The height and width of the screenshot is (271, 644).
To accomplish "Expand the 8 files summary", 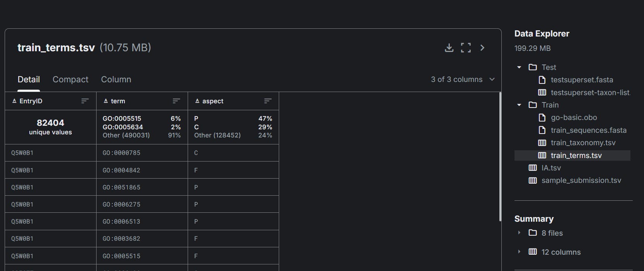I will pos(519,233).
